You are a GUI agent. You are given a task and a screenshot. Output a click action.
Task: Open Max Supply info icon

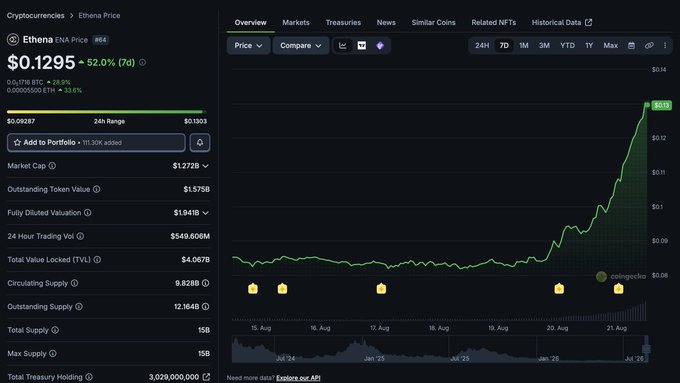[x=53, y=353]
